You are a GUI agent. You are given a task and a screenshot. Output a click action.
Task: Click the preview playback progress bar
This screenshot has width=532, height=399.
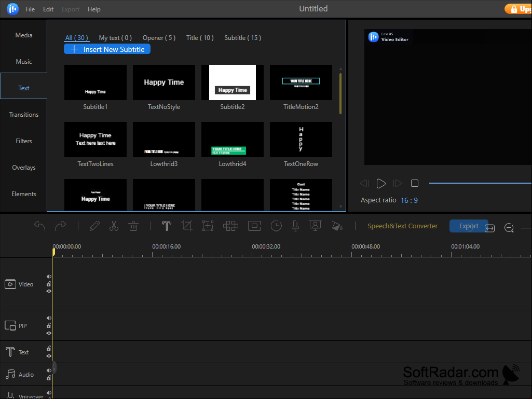click(x=480, y=183)
